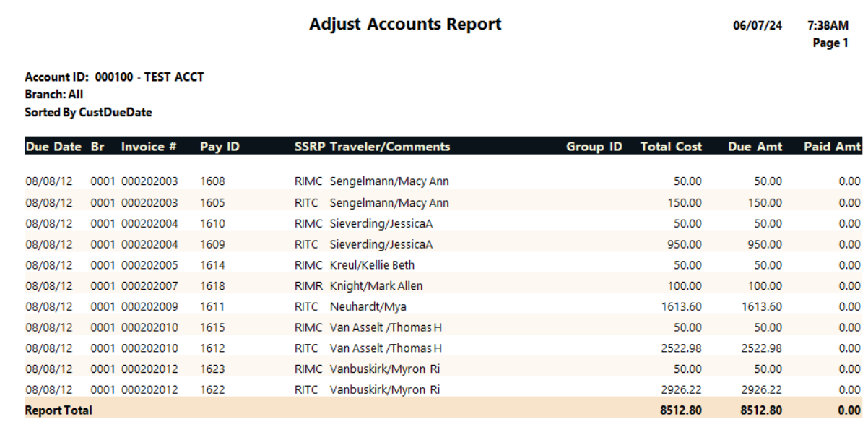Click the Invoice # column header

149,147
